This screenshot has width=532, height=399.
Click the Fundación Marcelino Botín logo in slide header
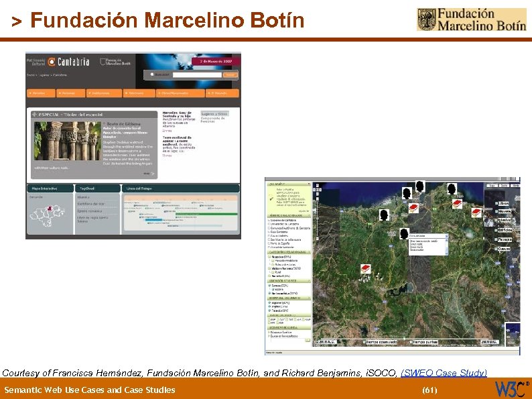(472, 19)
